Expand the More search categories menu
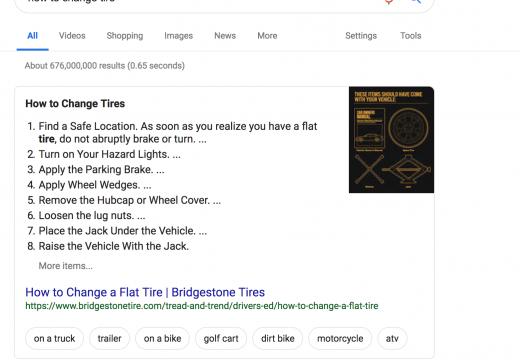This screenshot has width=520, height=360. 267,36
